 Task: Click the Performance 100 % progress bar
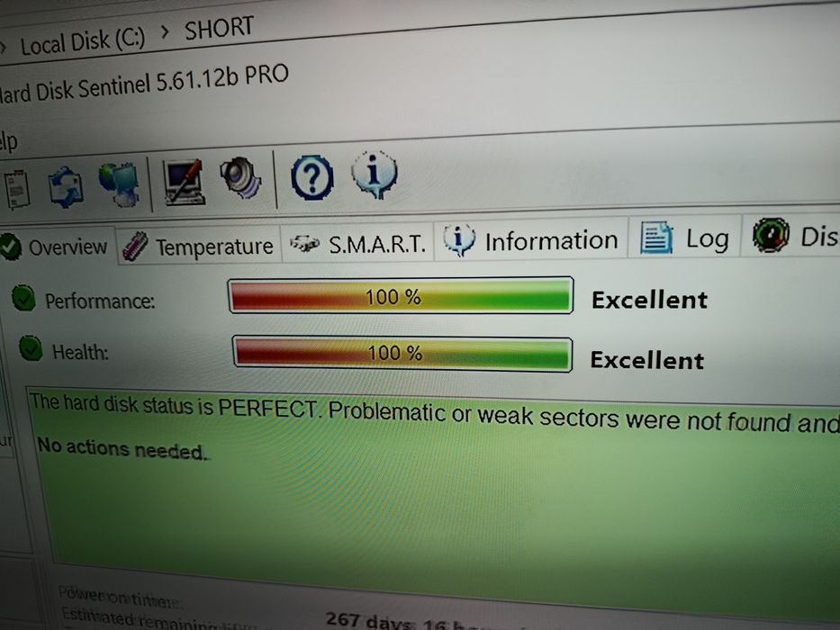400,295
